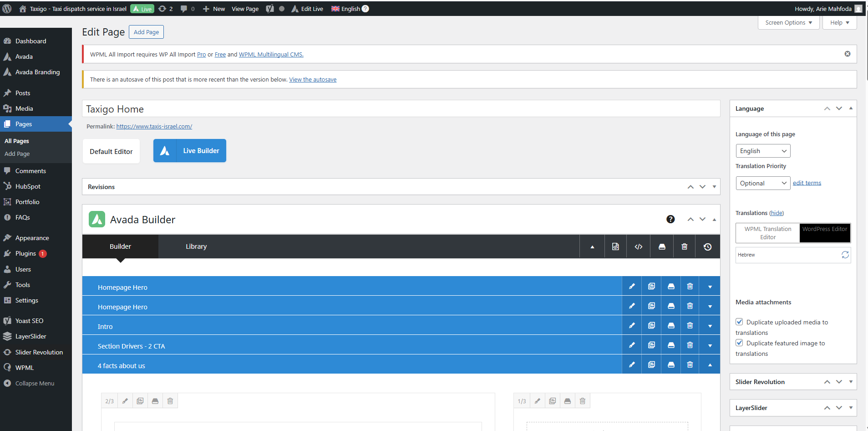Toggle the LayerSlider metabox panel
Viewport: 868px width, 431px height.
[x=851, y=408]
